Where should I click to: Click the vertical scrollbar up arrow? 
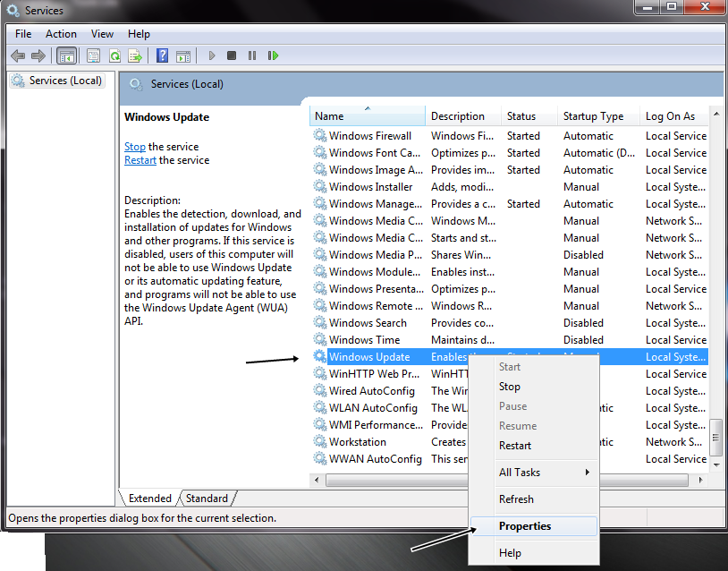716,114
